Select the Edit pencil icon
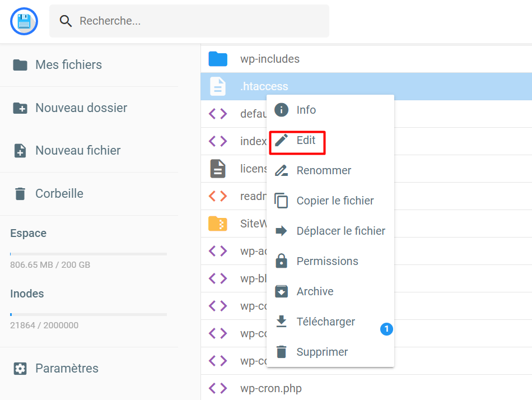Image resolution: width=532 pixels, height=400 pixels. click(x=281, y=141)
